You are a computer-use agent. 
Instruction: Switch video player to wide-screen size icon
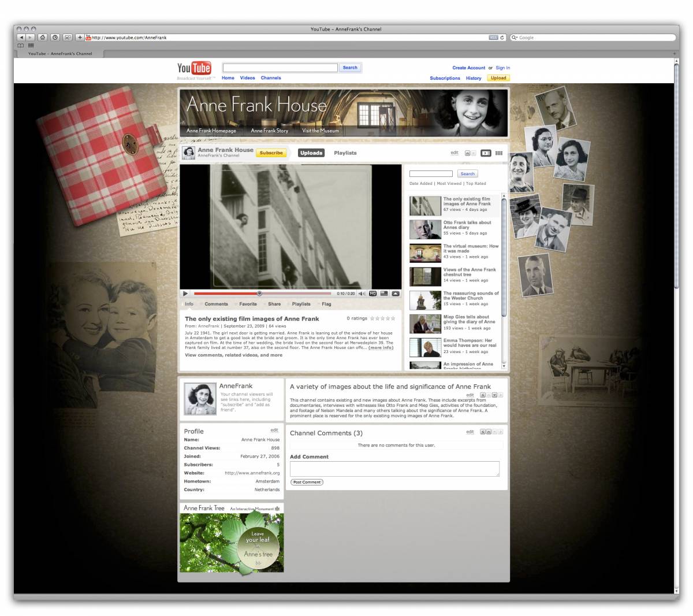(384, 294)
